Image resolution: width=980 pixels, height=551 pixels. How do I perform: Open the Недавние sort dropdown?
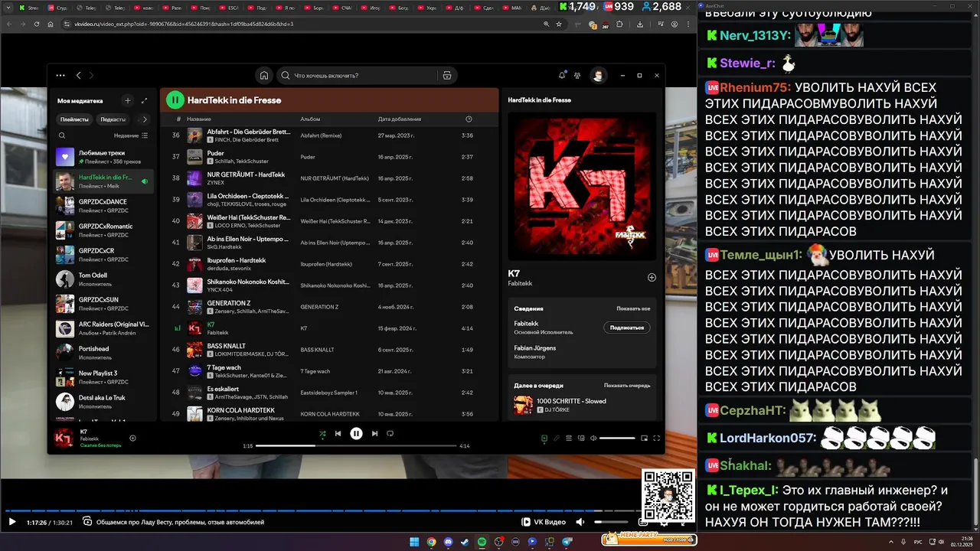click(131, 135)
